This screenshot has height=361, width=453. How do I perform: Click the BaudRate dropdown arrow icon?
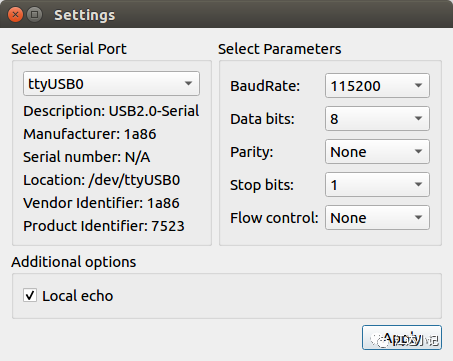418,86
